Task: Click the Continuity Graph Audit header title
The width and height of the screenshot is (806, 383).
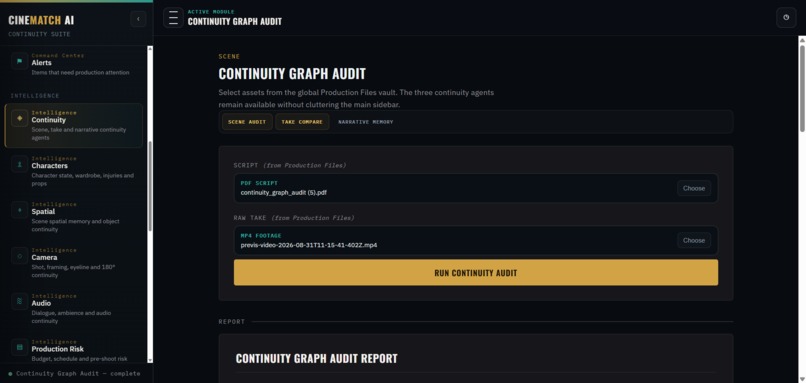Action: click(234, 22)
